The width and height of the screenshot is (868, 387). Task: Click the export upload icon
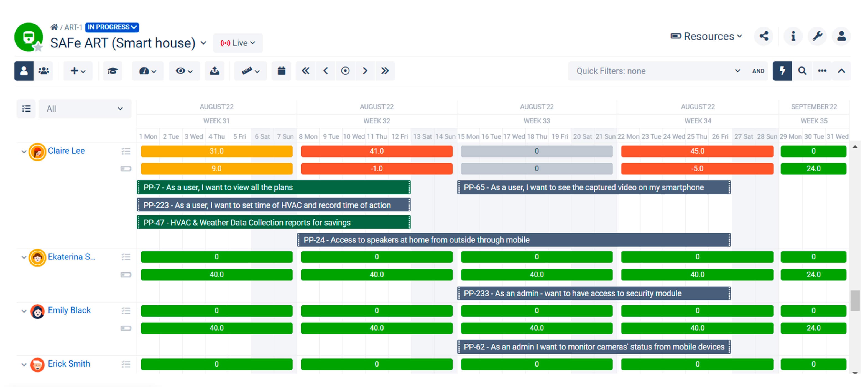(x=215, y=71)
